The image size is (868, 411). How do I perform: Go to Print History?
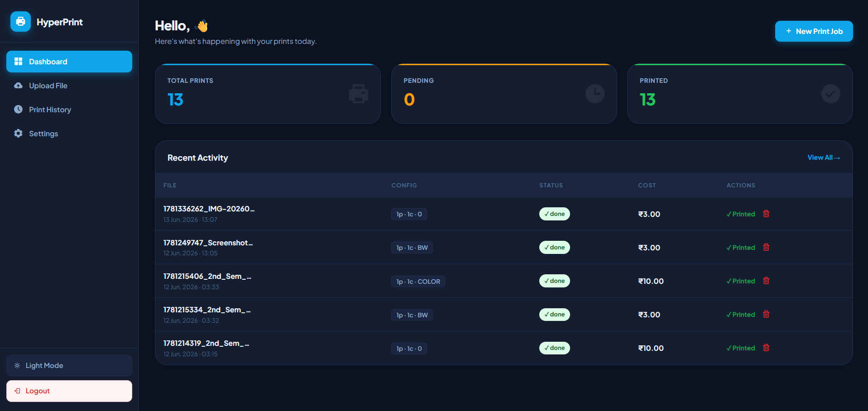point(69,110)
